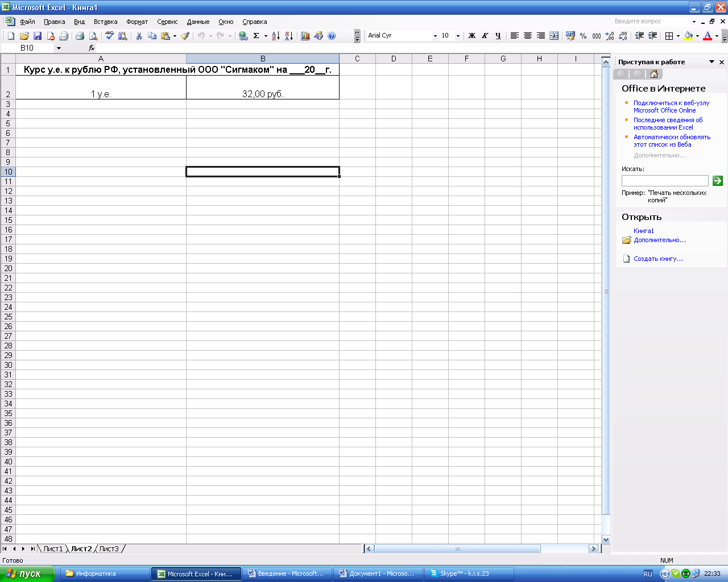Run the ABC spelling check
Image resolution: width=728 pixels, height=582 pixels.
[x=110, y=36]
